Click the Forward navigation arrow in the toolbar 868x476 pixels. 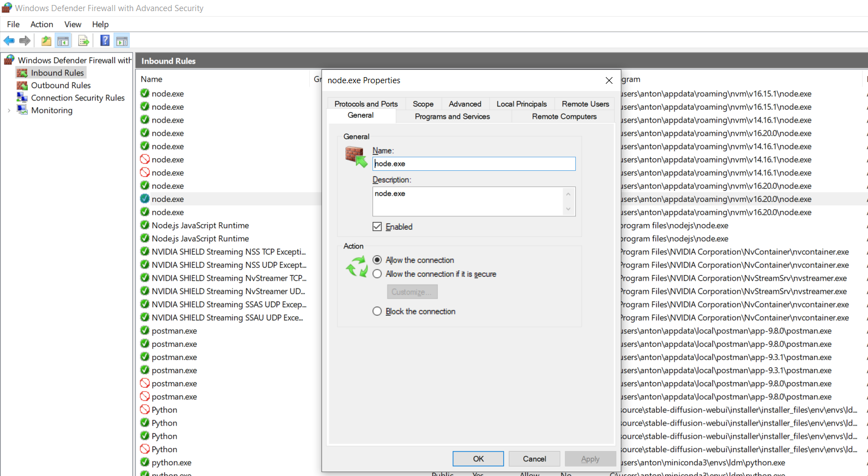[25, 40]
